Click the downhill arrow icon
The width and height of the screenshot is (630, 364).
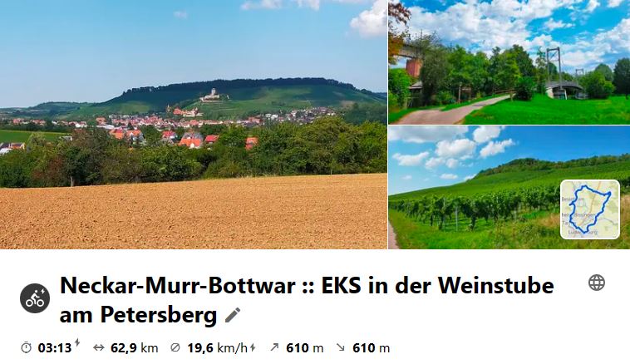coord(340,347)
